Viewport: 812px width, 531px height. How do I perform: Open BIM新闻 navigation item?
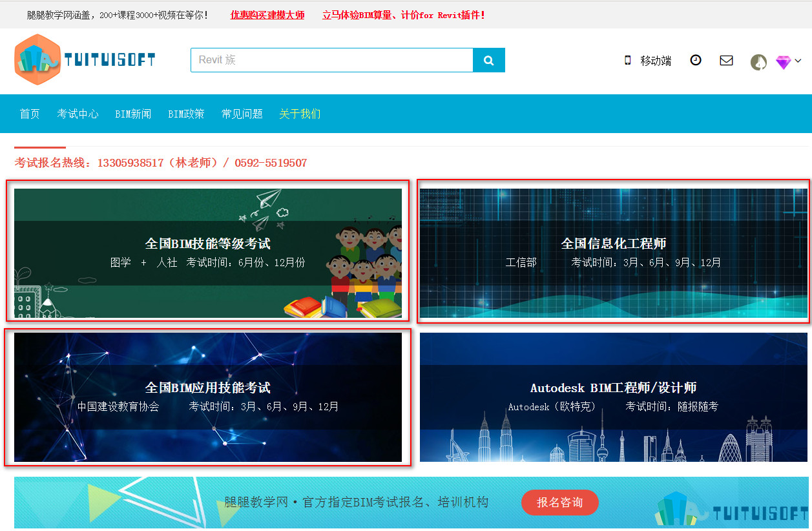pos(133,114)
